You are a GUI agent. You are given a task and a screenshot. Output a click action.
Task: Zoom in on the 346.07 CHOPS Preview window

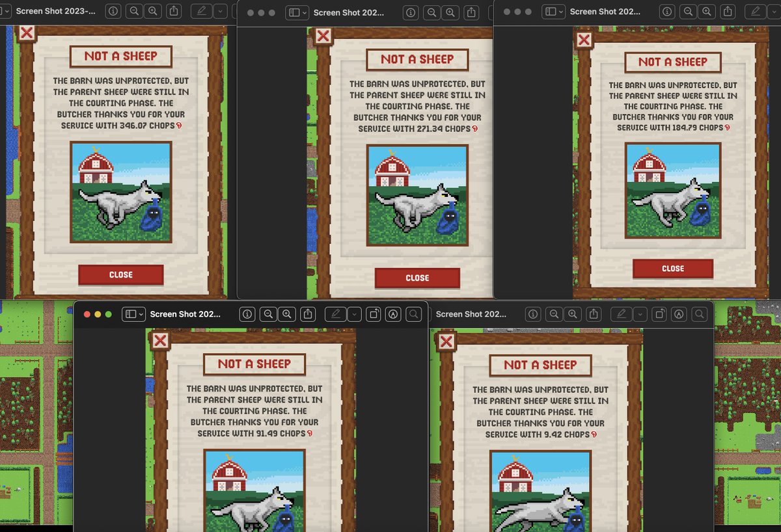click(x=152, y=11)
